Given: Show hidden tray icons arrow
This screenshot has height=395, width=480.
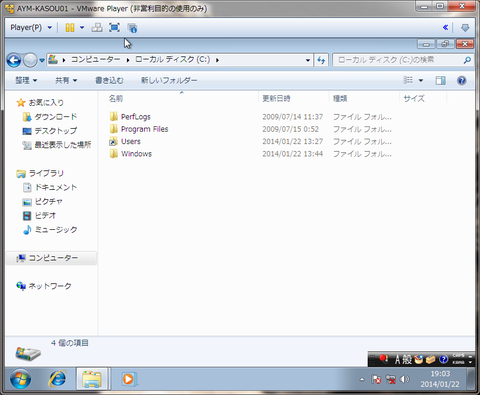Looking at the screenshot, I should [362, 379].
